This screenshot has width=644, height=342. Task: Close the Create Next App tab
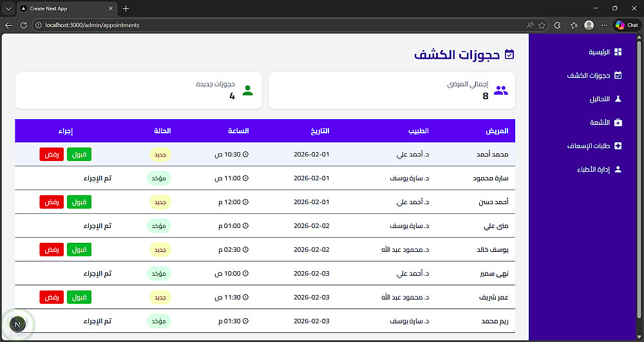(111, 8)
